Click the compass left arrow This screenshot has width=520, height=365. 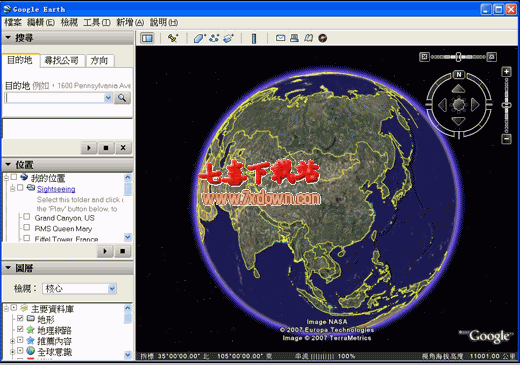[x=443, y=105]
